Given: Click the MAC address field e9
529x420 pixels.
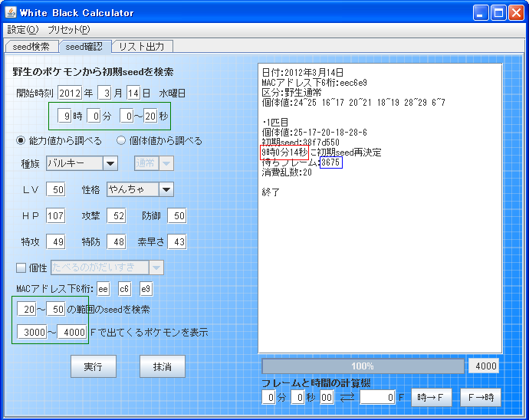Looking at the screenshot, I should pos(146,289).
